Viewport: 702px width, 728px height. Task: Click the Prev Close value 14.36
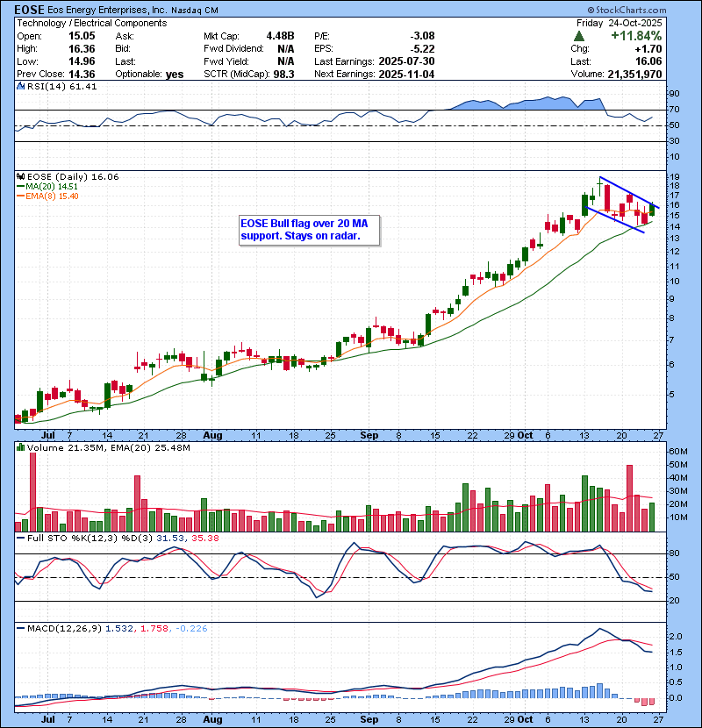point(82,75)
